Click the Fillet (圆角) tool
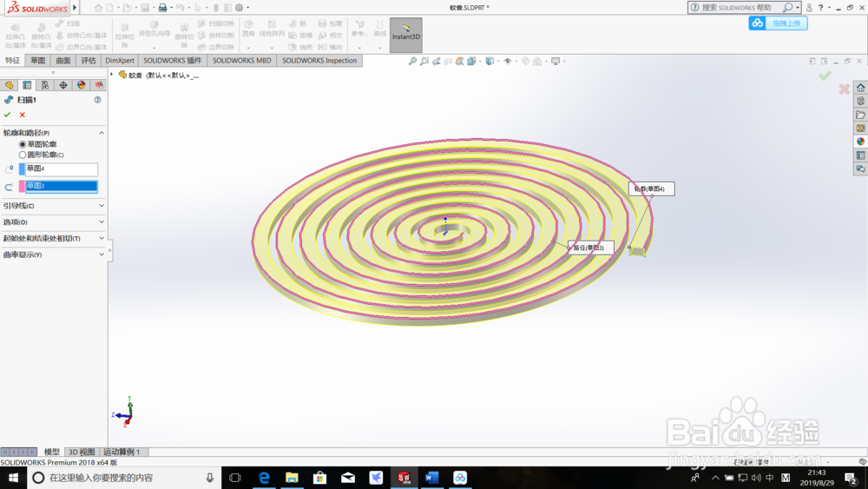This screenshot has height=489, width=868. point(248,30)
